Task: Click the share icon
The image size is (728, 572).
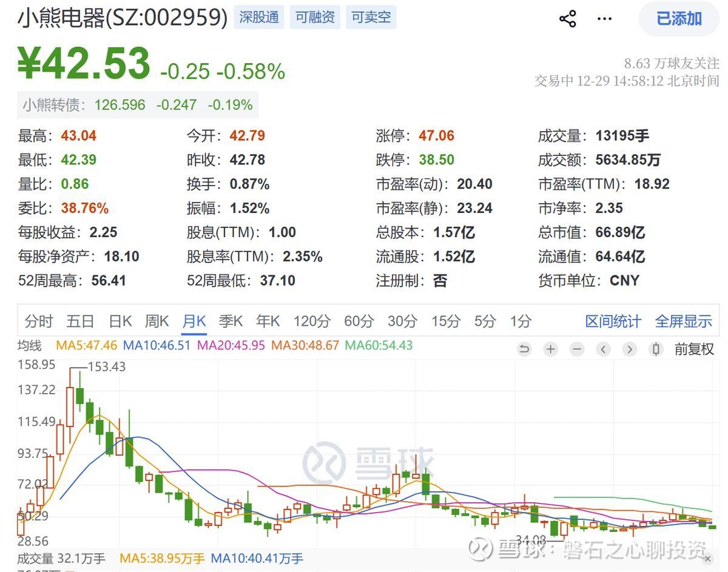Action: pos(568,19)
